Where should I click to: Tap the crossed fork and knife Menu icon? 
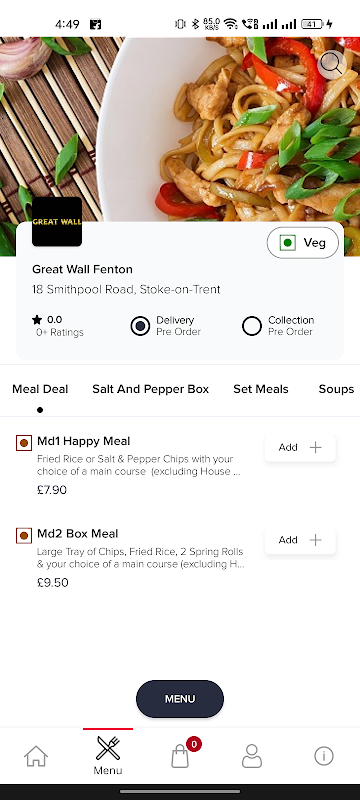pyautogui.click(x=108, y=748)
